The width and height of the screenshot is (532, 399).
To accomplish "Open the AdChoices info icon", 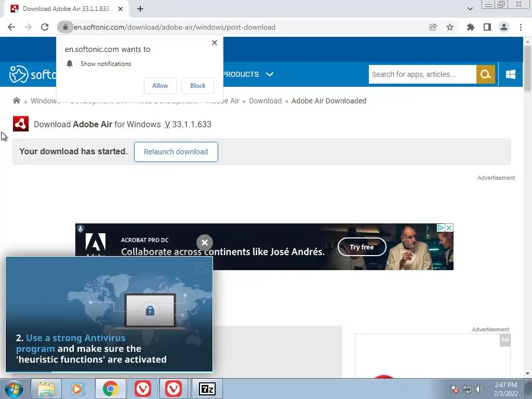I will pyautogui.click(x=441, y=228).
